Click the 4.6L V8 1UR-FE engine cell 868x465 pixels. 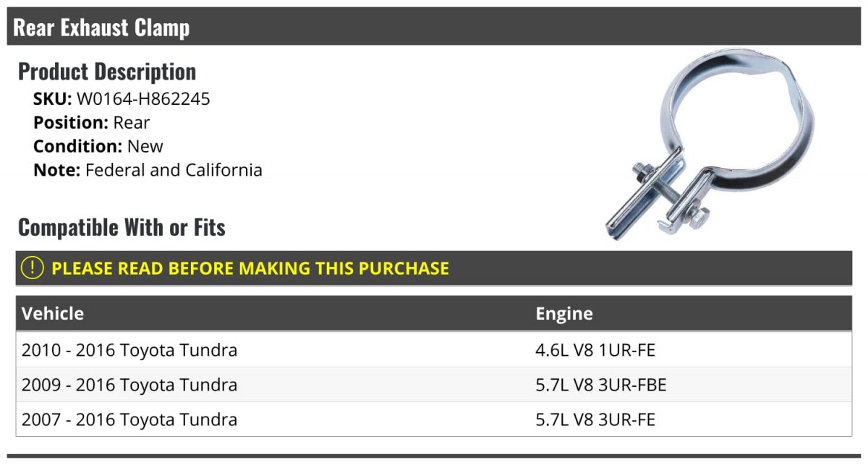tap(595, 350)
